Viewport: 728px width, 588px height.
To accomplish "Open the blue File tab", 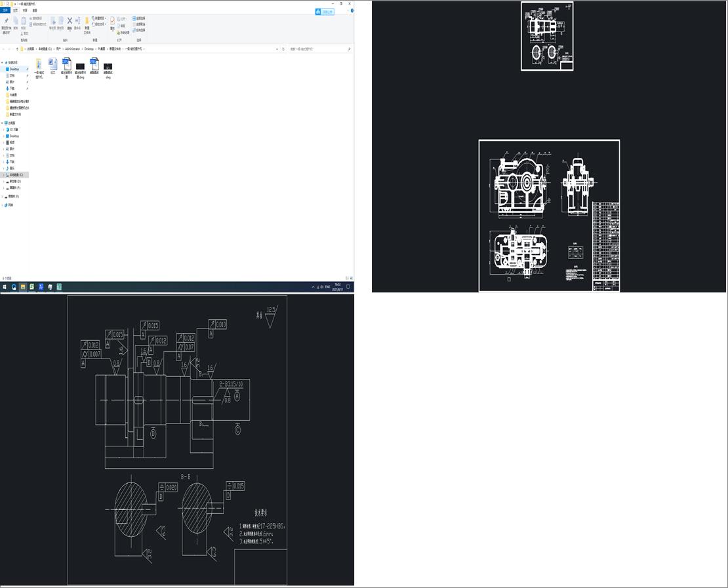I will (x=5, y=10).
